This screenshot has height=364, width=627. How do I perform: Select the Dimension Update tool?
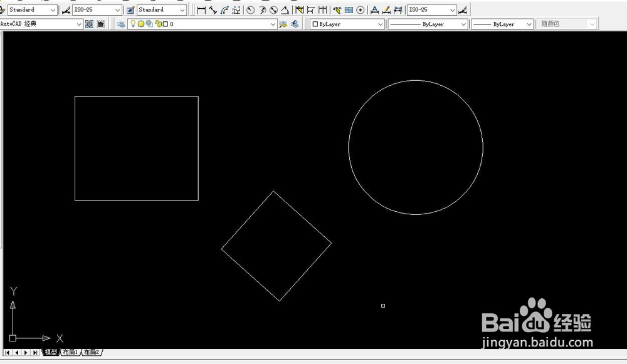tap(398, 10)
